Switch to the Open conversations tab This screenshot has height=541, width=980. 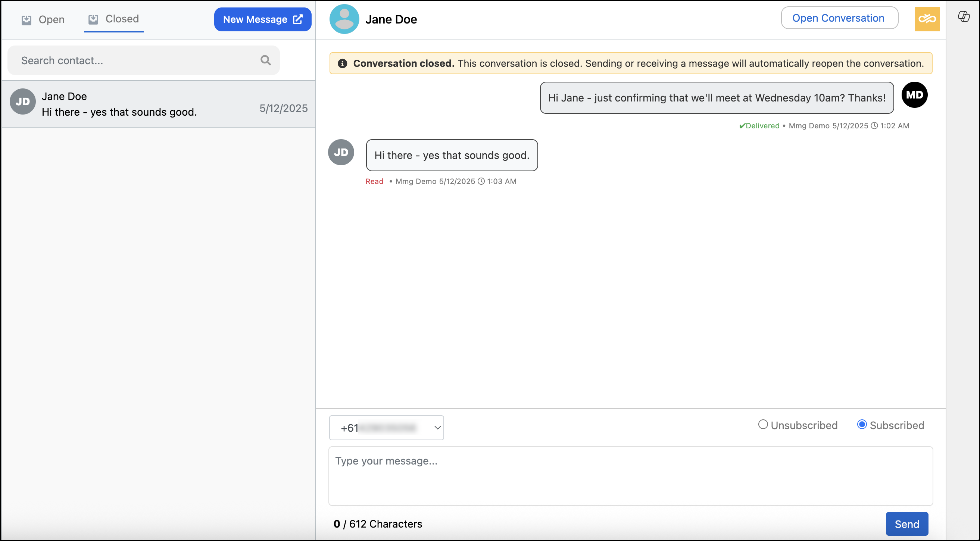[43, 19]
